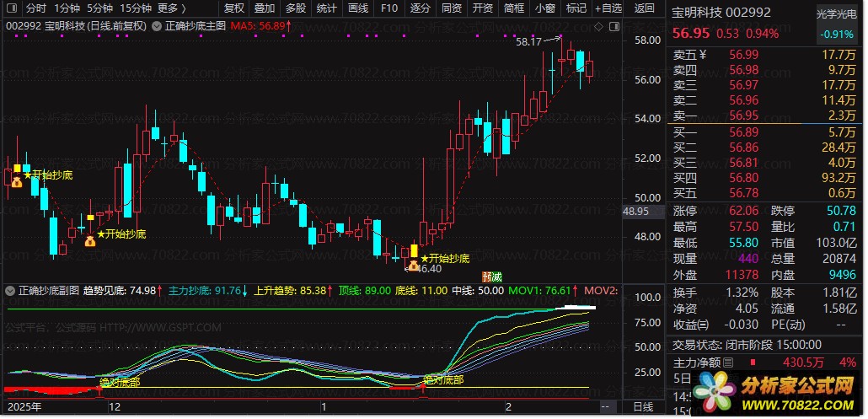Click the 返回 back button
The height and width of the screenshot is (419, 868).
(644, 8)
